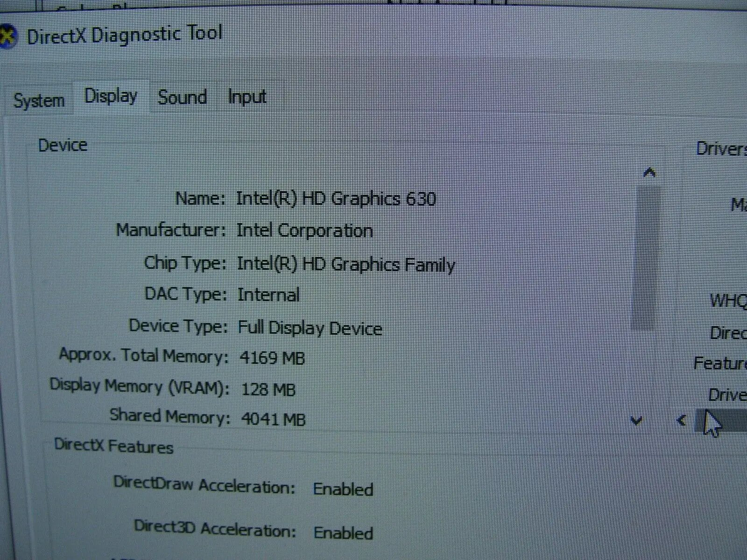Click the Direct3D Acceleration Enabled value
The width and height of the screenshot is (747, 560).
pos(343,533)
